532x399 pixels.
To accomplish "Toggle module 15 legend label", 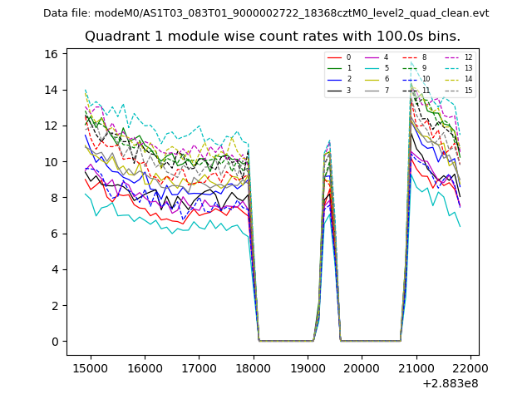I will [468, 90].
